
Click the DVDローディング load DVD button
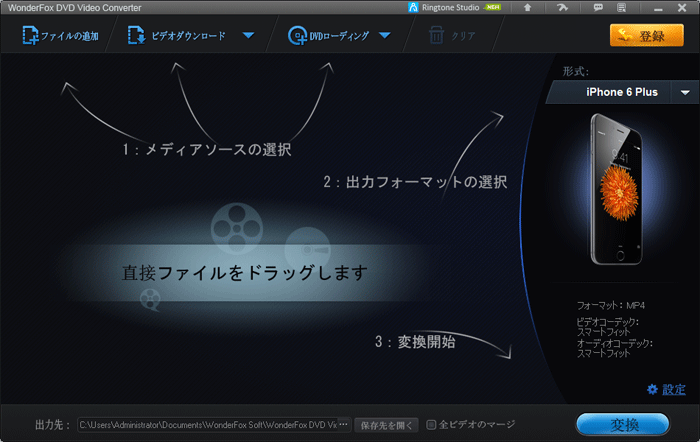329,35
